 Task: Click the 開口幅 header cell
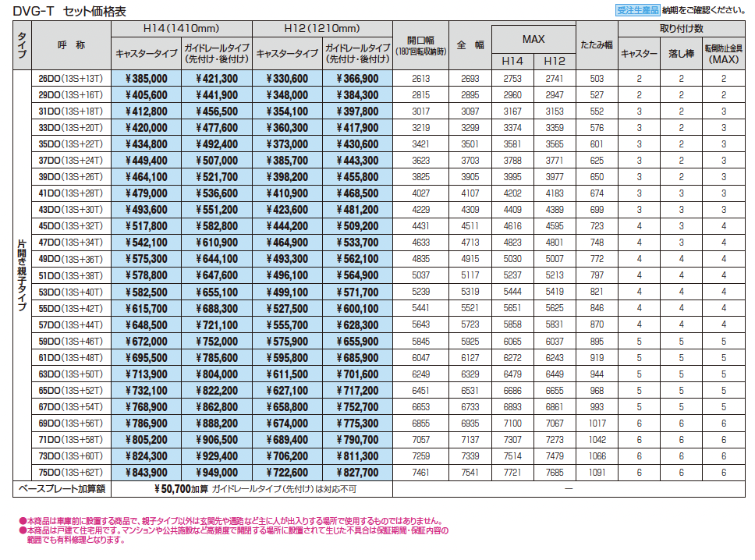(421, 45)
